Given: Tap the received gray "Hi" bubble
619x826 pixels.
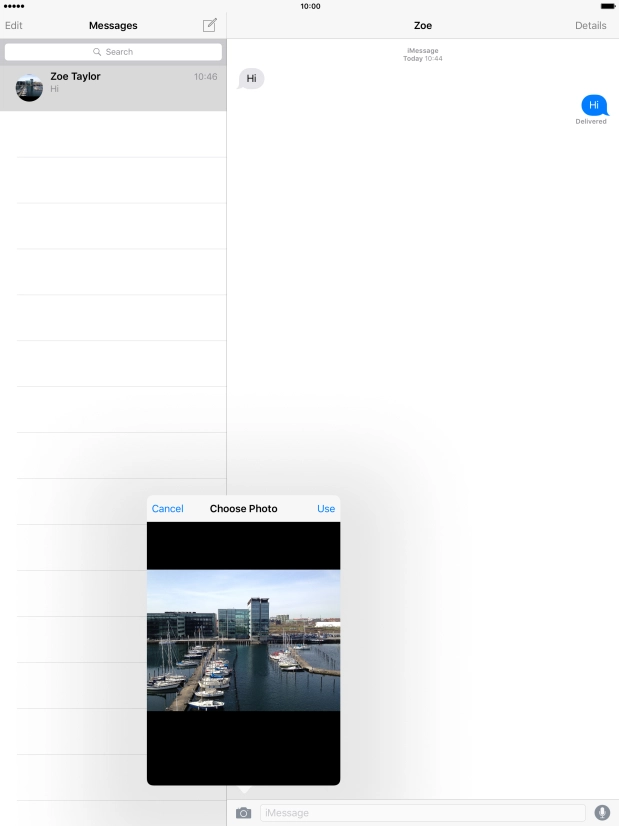Looking at the screenshot, I should click(252, 78).
